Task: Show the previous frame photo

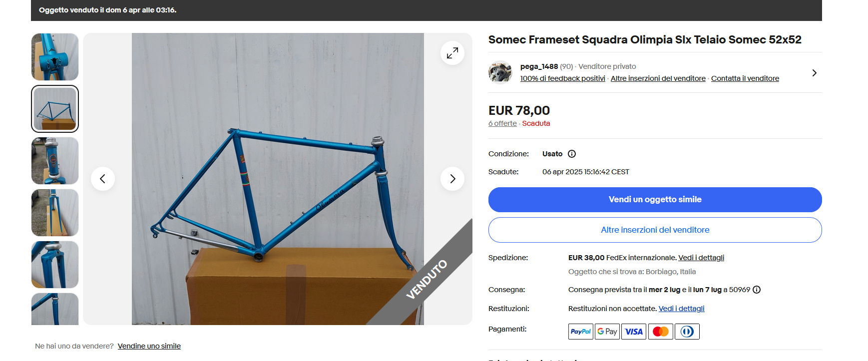Action: click(103, 179)
